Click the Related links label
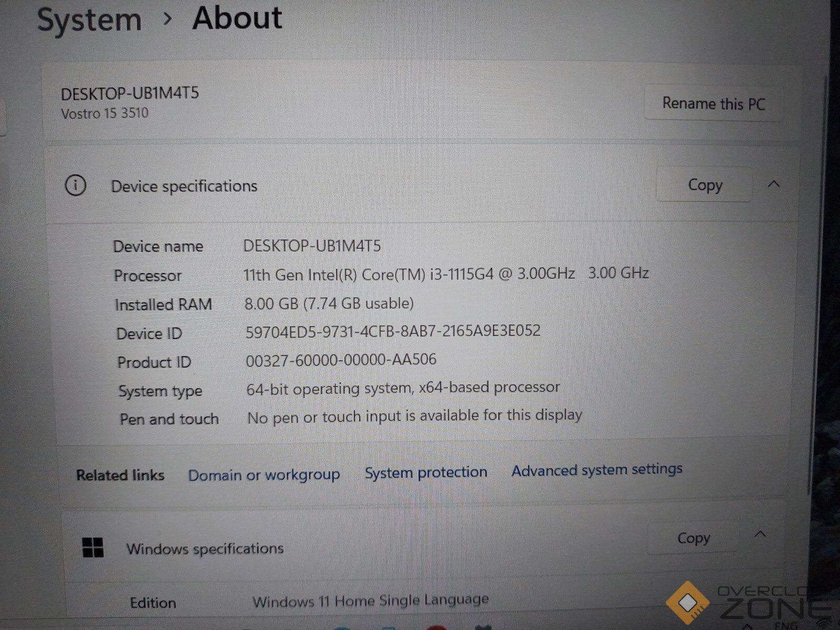 [120, 475]
